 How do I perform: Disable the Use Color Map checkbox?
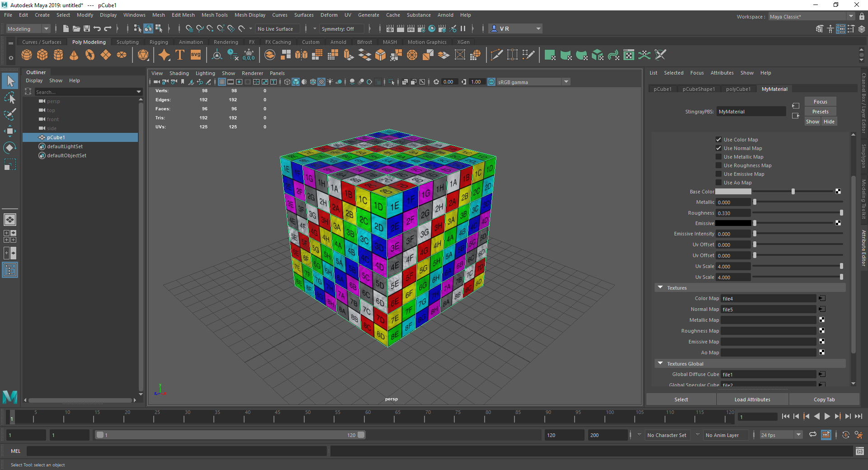pyautogui.click(x=719, y=139)
